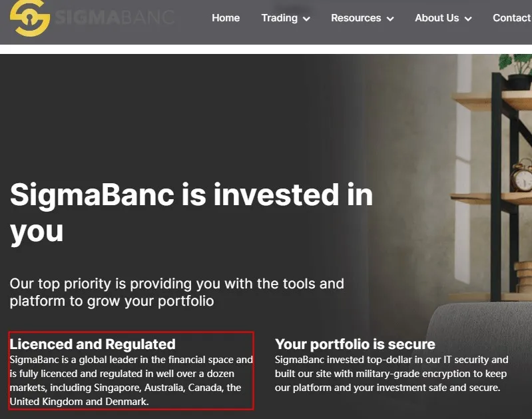Open the About Us menu
Screen dimensions: 532x419
437,18
